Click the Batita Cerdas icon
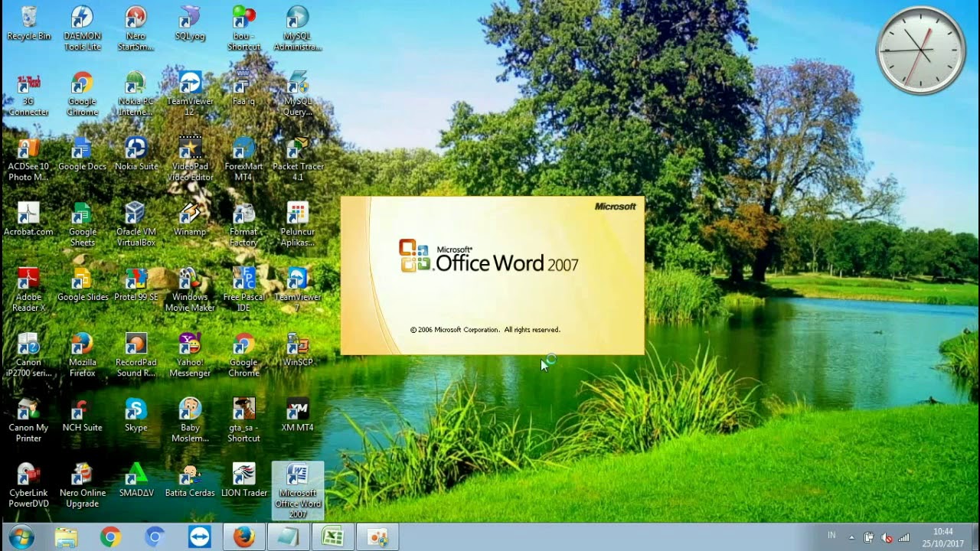980x551 pixels. [189, 481]
